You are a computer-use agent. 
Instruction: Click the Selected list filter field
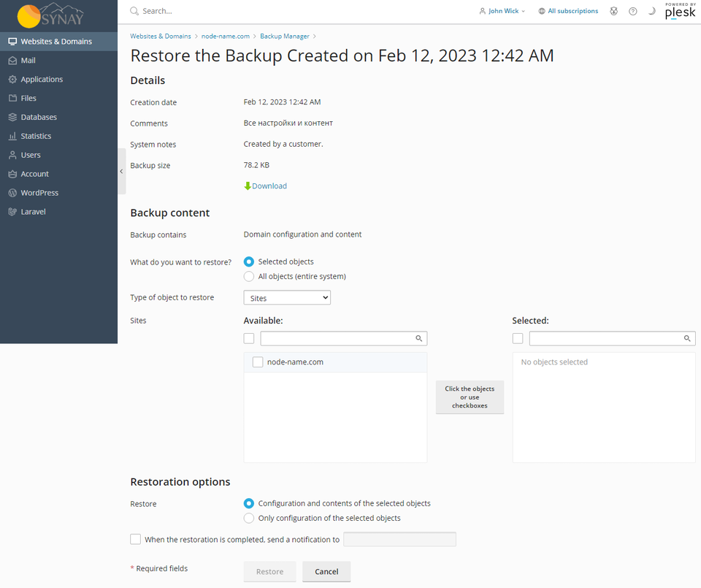click(613, 338)
